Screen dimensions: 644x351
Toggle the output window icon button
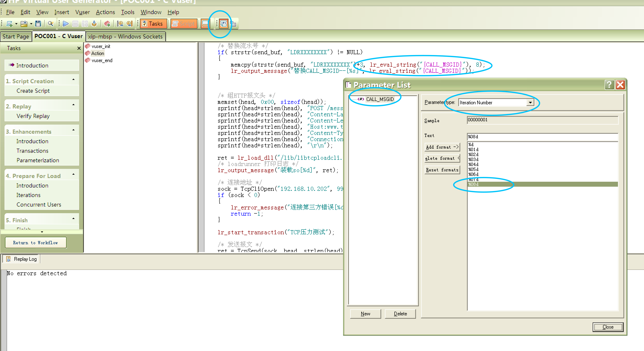205,24
